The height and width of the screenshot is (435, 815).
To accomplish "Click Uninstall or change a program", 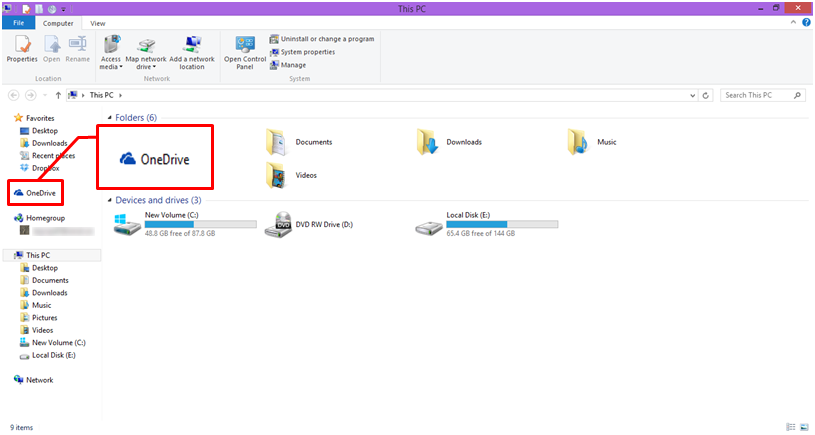I will (x=322, y=39).
